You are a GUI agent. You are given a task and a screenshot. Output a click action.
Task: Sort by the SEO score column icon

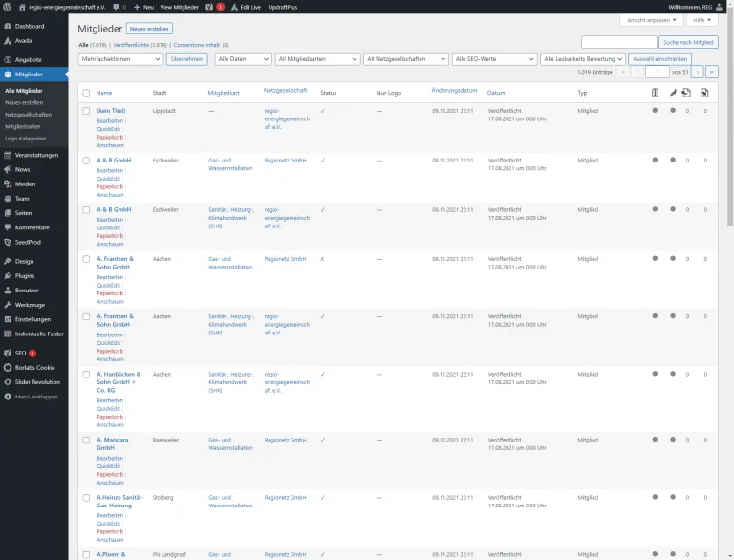[655, 93]
